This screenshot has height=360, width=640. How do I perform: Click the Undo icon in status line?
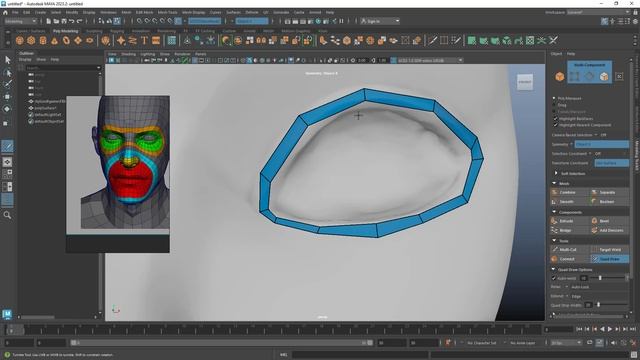pyautogui.click(x=71, y=21)
